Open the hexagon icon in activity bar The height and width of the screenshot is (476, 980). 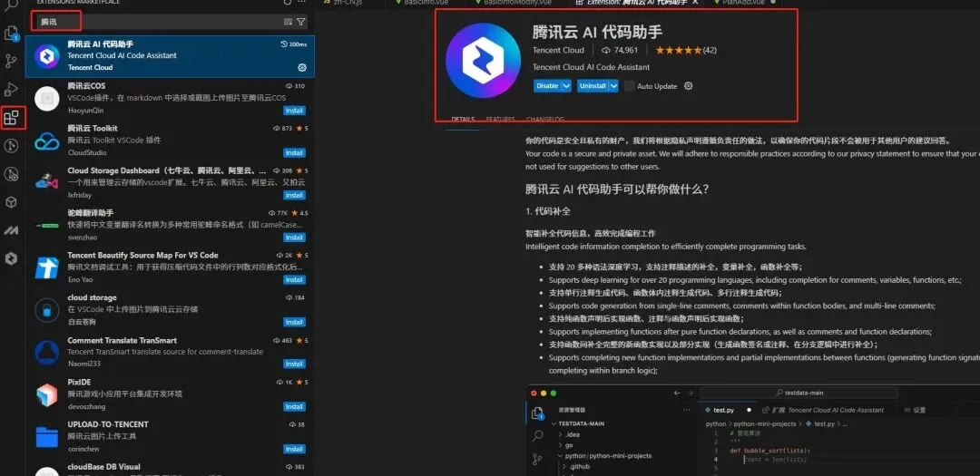click(x=12, y=258)
